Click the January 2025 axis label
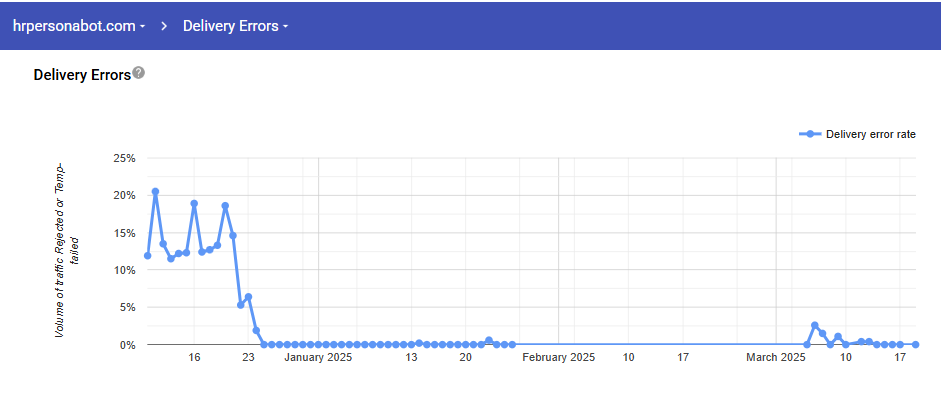 (318, 357)
